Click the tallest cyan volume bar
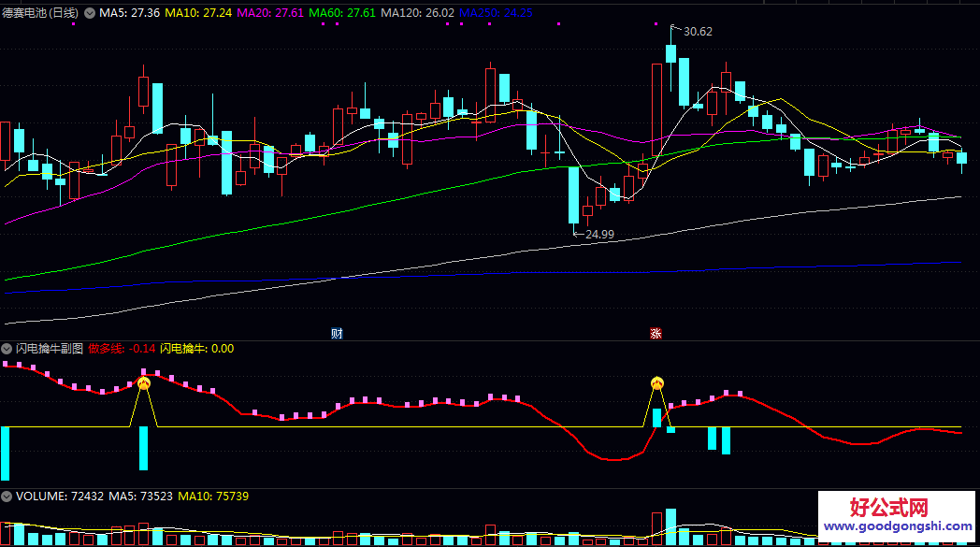 click(x=670, y=526)
